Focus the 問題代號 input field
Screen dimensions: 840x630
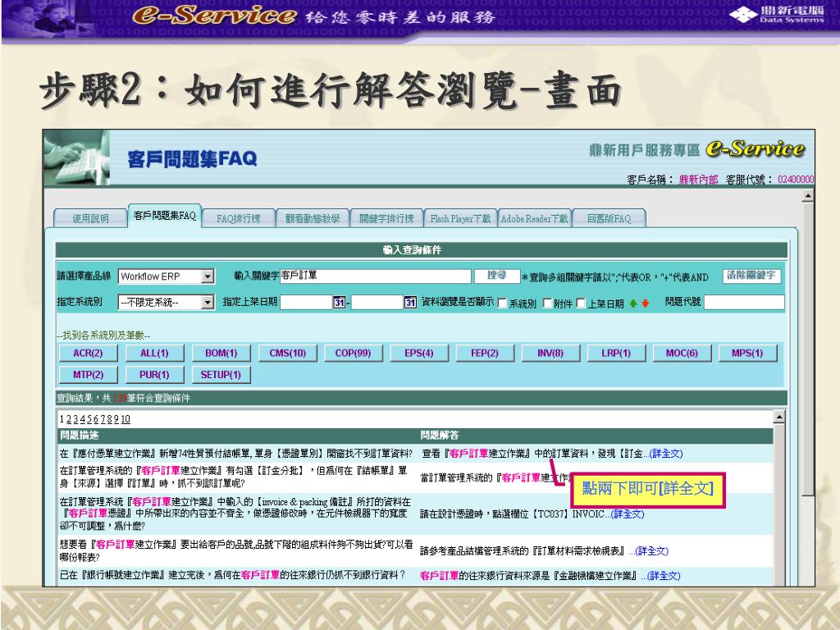(x=744, y=302)
